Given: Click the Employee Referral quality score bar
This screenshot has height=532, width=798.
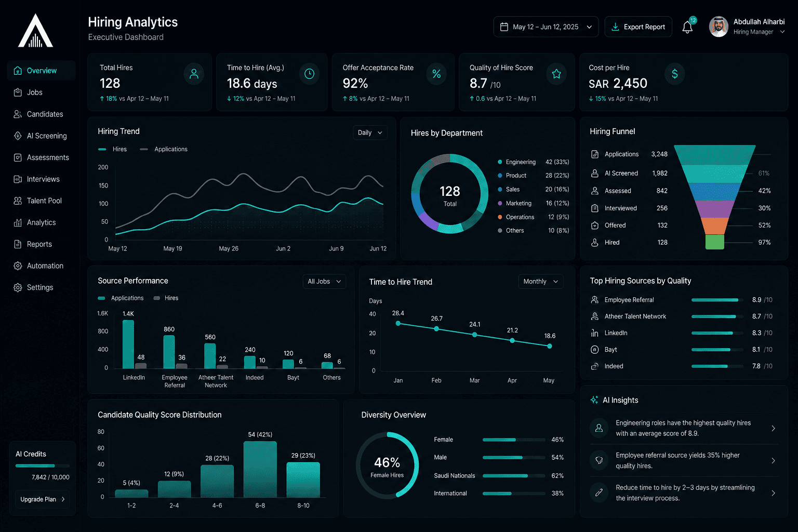Looking at the screenshot, I should (x=716, y=300).
